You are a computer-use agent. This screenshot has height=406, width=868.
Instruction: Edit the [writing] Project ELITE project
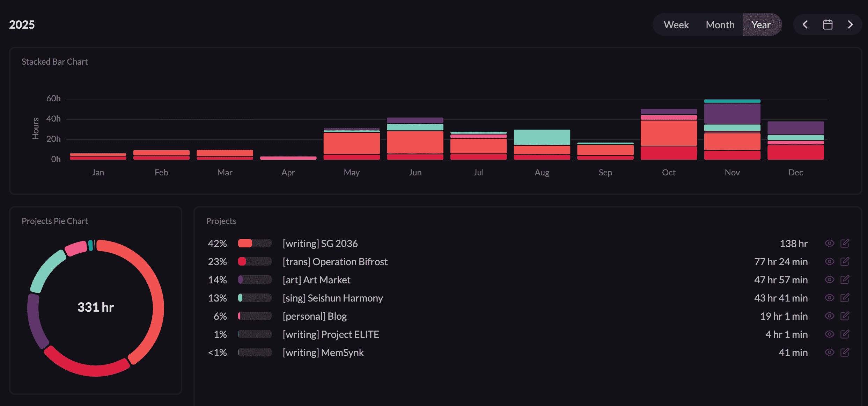(845, 334)
